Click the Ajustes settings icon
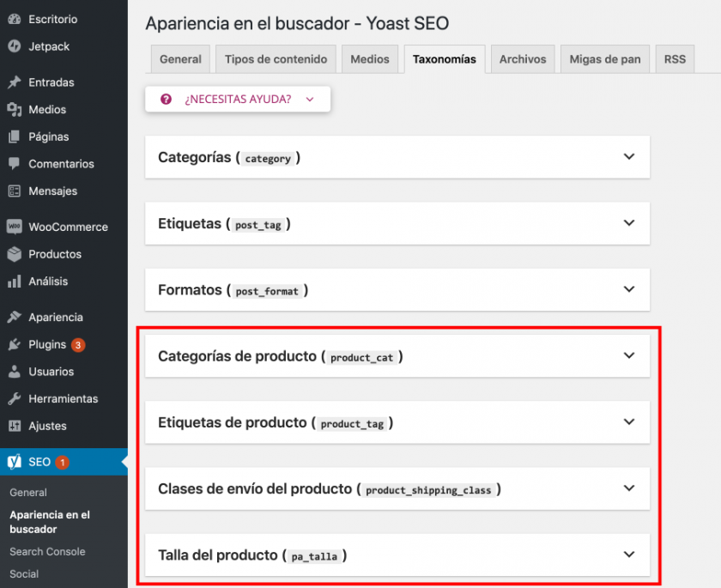721x588 pixels. point(15,426)
